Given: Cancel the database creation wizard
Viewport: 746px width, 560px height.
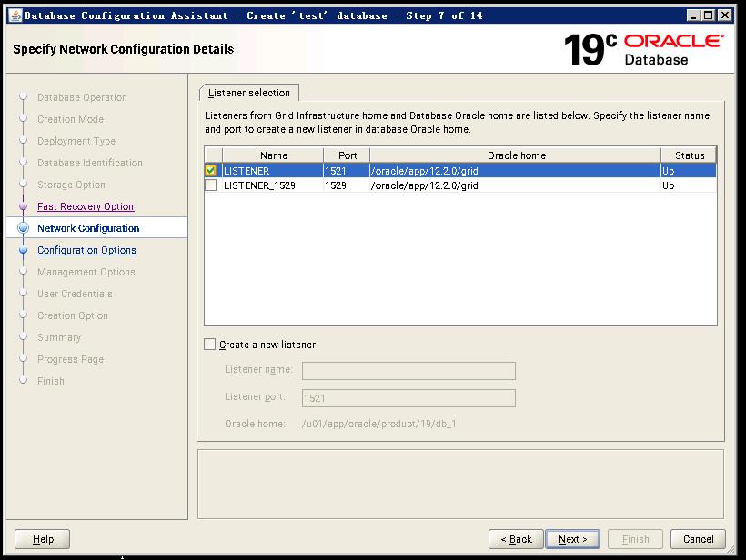Looking at the screenshot, I should coord(698,539).
